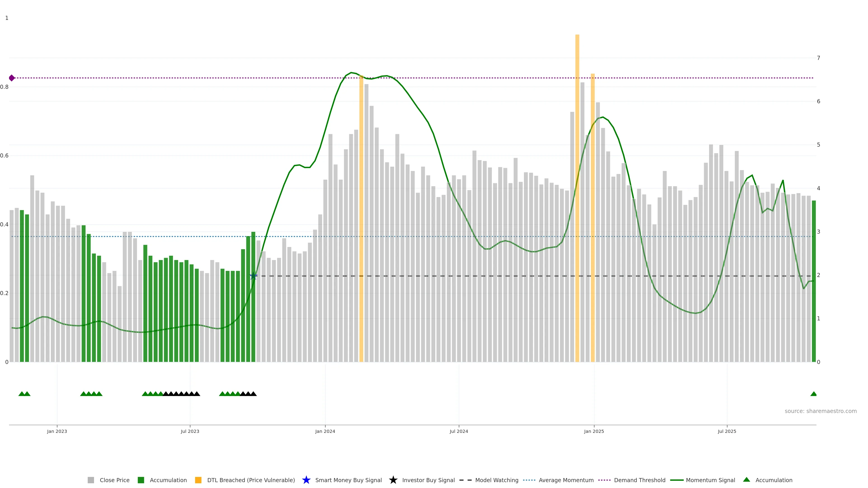This screenshot has width=868, height=488.
Task: Click the green Accumulation square legend icon
Action: point(141,480)
